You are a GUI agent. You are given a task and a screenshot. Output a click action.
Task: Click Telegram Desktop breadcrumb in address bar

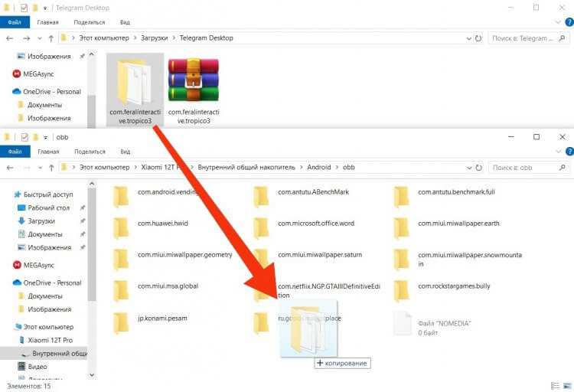[206, 38]
